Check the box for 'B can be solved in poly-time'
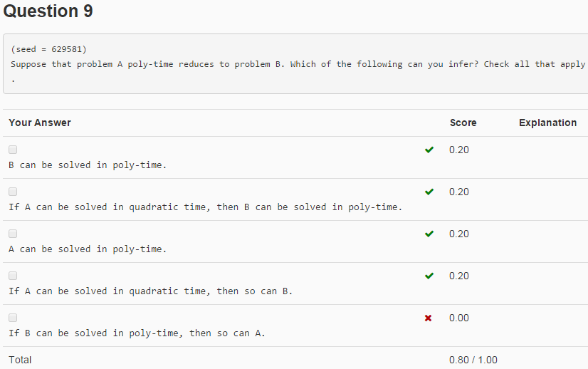Screen dimensions: 588x369 click(x=13, y=150)
